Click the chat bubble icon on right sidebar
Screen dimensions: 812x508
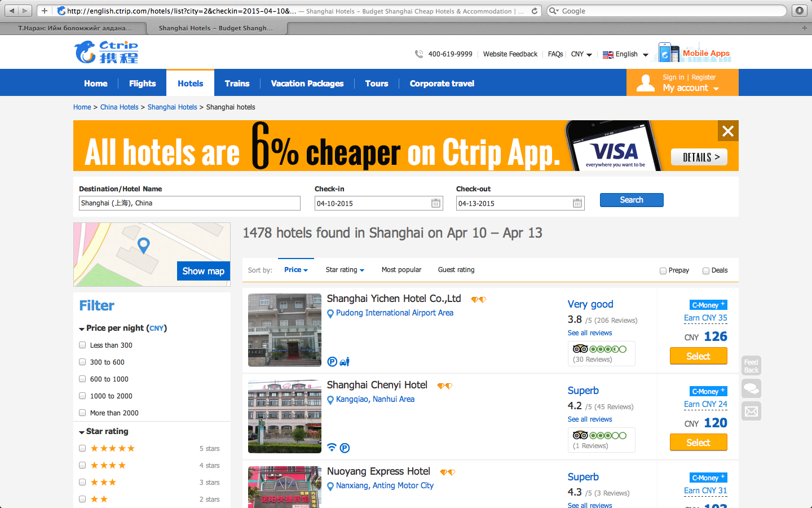[751, 388]
